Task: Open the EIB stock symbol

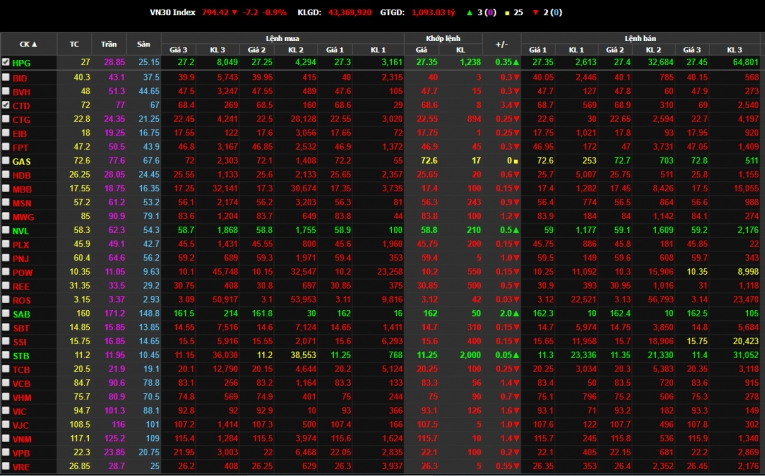Action: pyautogui.click(x=20, y=134)
